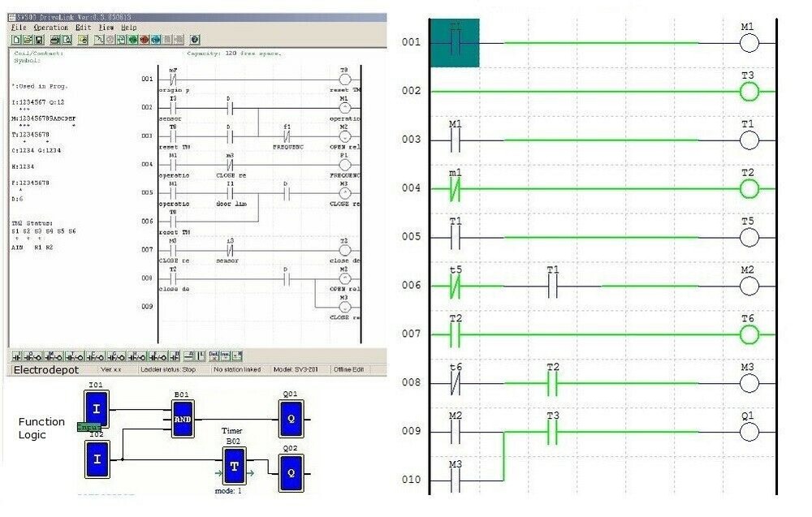Viewport: 812px width, 517px height.
Task: Click the Print Preview icon
Action: [x=67, y=38]
